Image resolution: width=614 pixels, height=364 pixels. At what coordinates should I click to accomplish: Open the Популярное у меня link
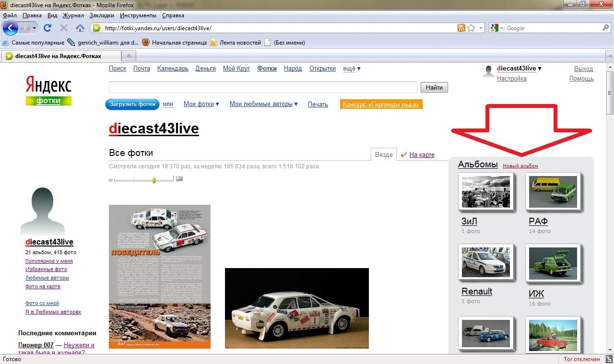click(49, 261)
